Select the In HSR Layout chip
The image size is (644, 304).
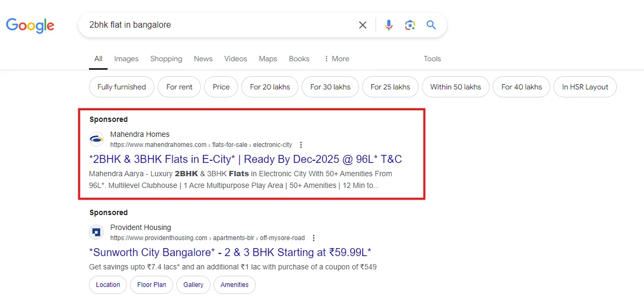coord(585,87)
